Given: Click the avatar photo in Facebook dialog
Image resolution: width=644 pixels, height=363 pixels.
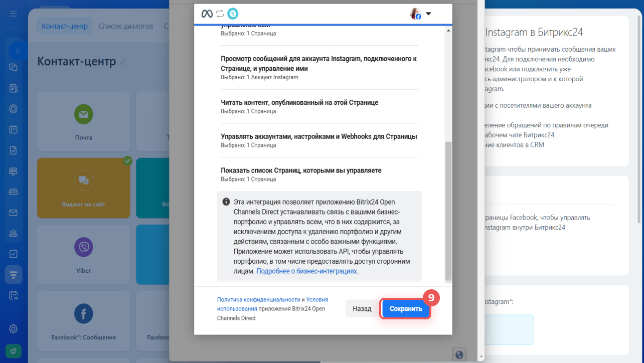Looking at the screenshot, I should [415, 14].
